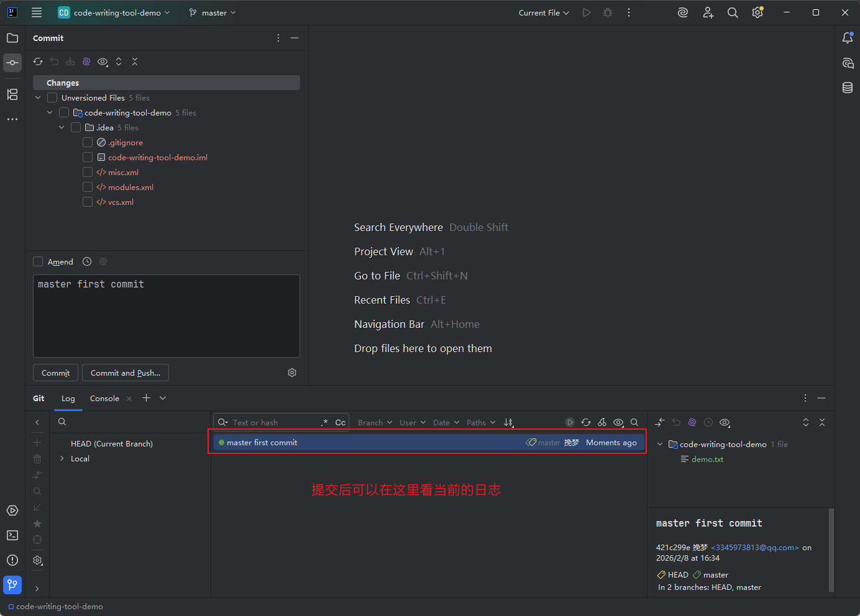Toggle view options eye in Commit toolbar

point(103,61)
